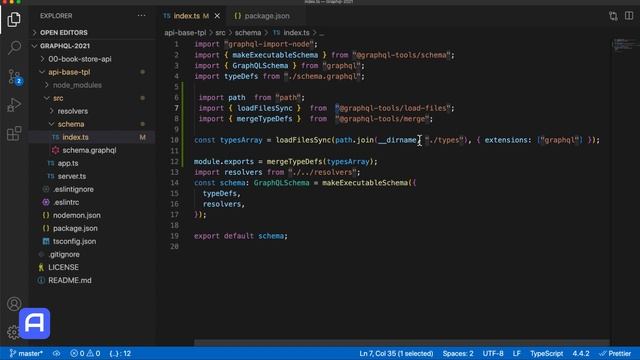Collapse the GRAPHQL-2021 workspace folder
This screenshot has width=640, height=360.
coord(64,46)
